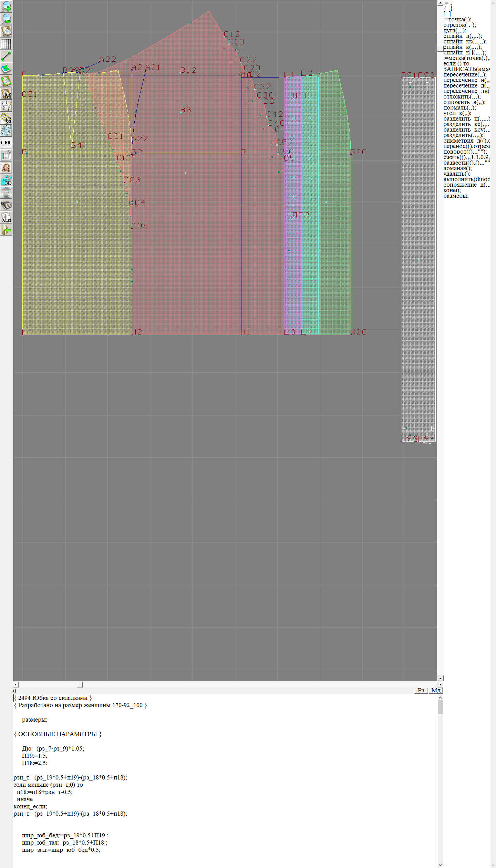496x868 pixels.
Task: Click the pattern icon with letter M
Action: pyautogui.click(x=6, y=94)
